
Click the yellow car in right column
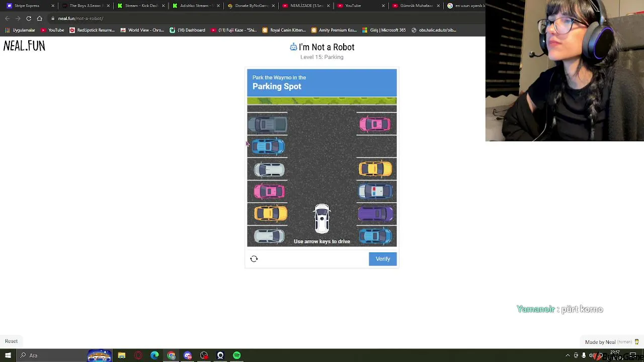click(375, 169)
